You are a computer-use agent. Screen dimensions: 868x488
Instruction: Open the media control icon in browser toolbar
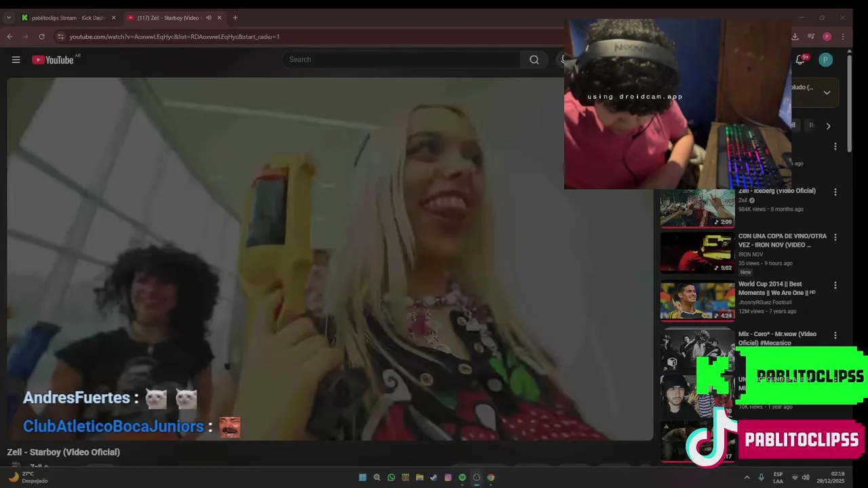click(811, 37)
